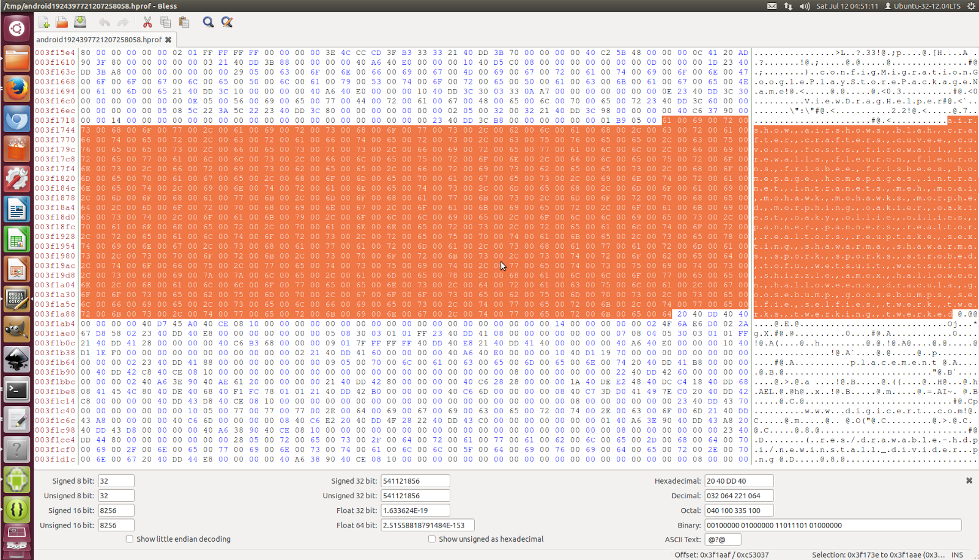This screenshot has height=560, width=979.
Task: Close the android hprof file tab
Action: point(168,40)
